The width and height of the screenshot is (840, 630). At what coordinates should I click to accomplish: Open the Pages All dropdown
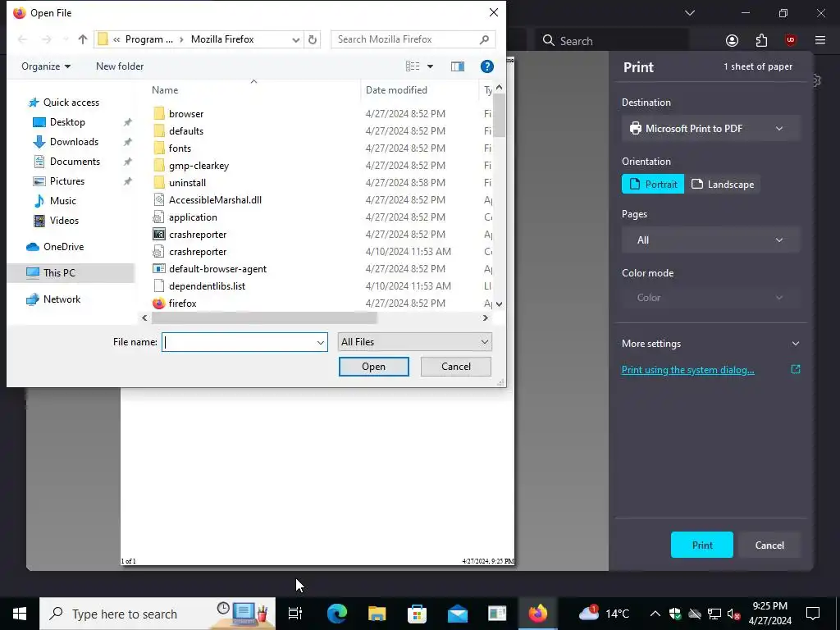point(710,240)
